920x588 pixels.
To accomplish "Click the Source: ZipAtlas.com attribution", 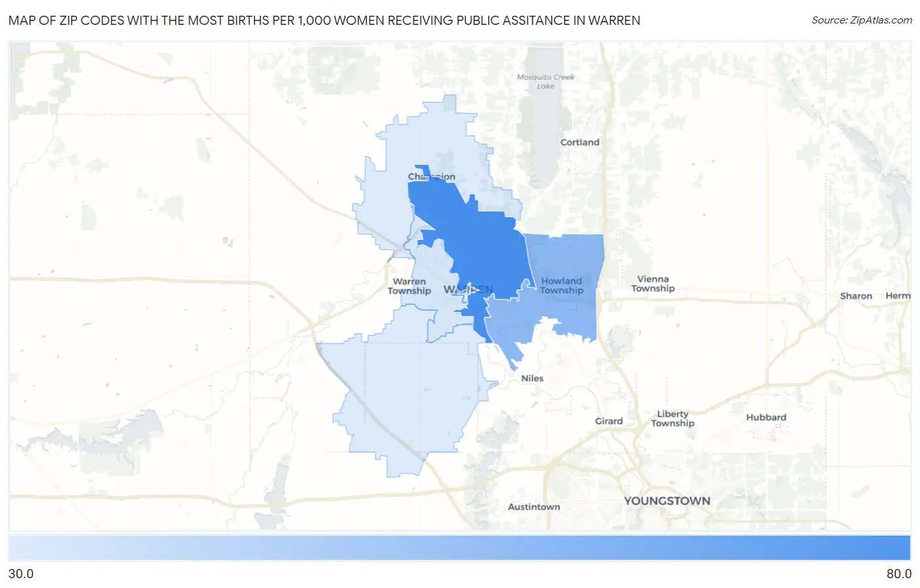I will (x=862, y=20).
